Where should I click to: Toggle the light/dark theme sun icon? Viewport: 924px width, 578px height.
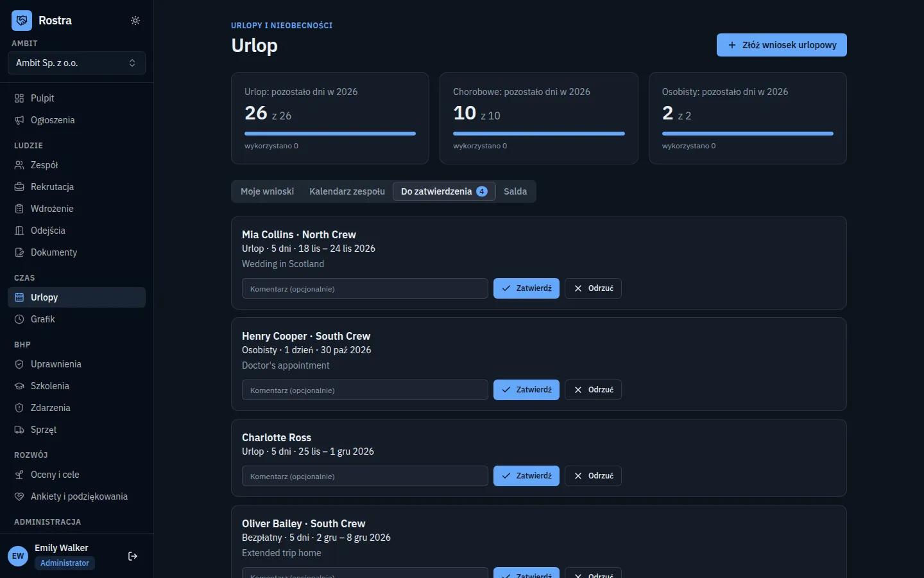(x=135, y=21)
